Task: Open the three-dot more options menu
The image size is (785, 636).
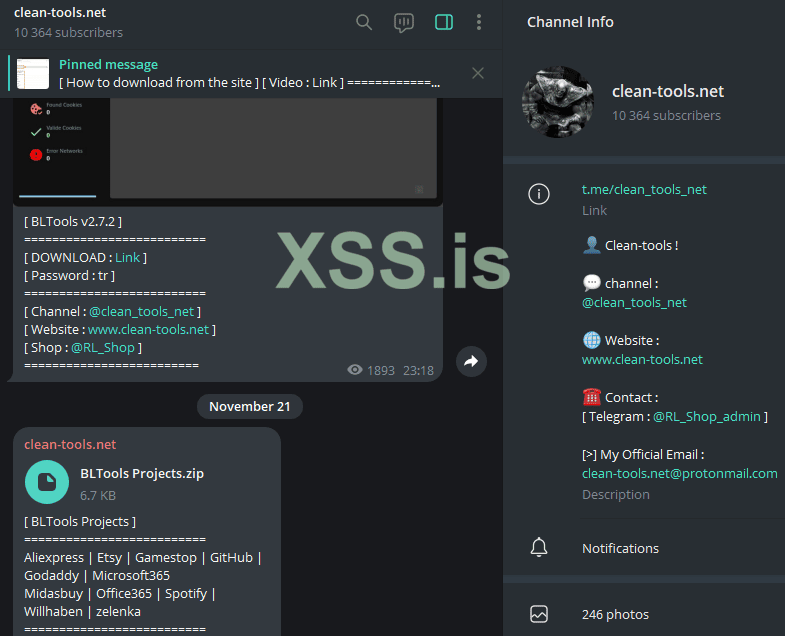Action: (x=479, y=23)
